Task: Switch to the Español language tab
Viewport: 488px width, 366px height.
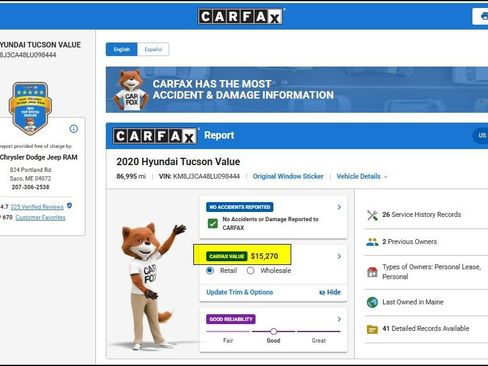Action: [153, 49]
